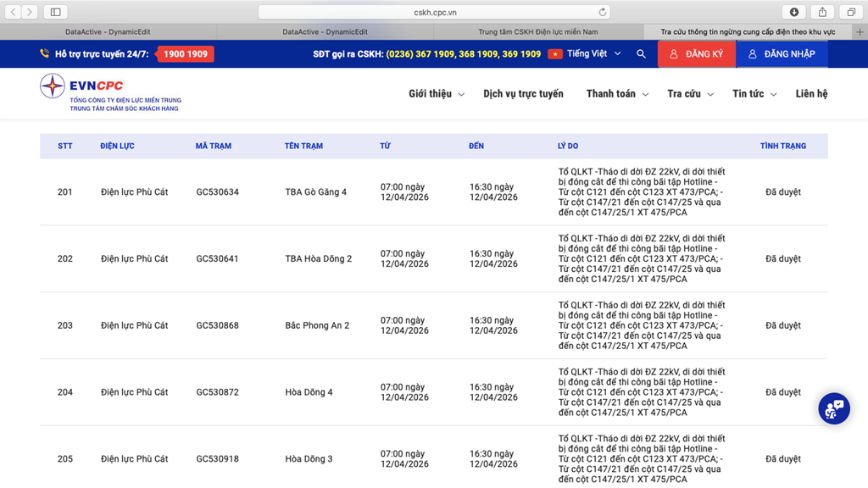Go back with the Safari back arrow
The height and width of the screenshot is (488, 868).
[x=14, y=12]
